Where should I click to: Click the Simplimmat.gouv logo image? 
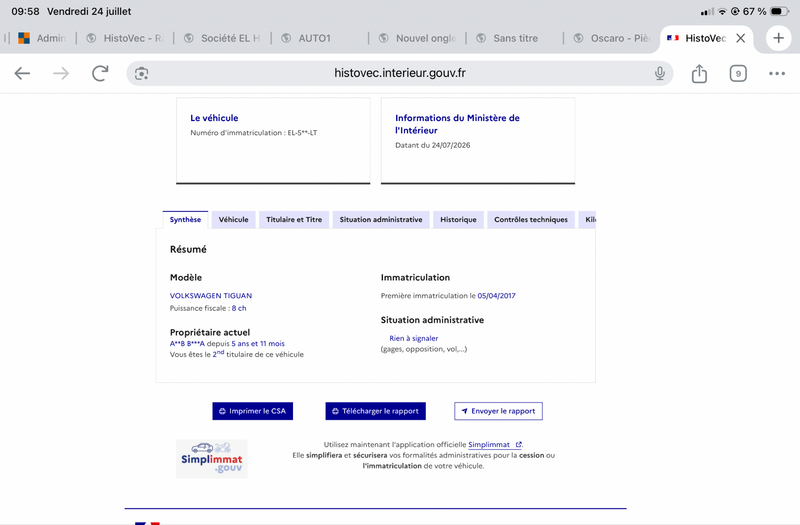212,459
